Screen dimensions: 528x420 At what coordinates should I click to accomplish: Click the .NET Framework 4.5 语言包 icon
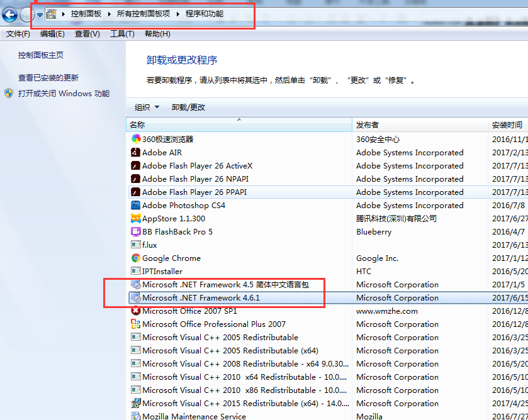pyautogui.click(x=136, y=284)
